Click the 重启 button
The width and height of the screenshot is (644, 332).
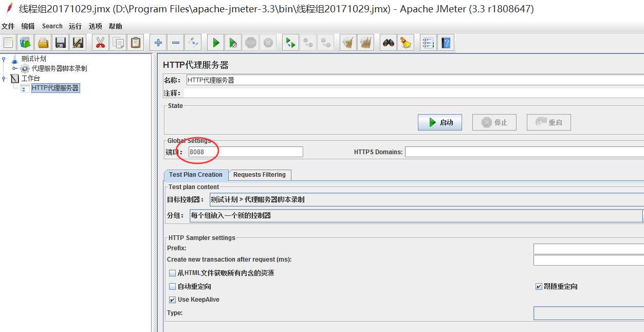click(549, 122)
